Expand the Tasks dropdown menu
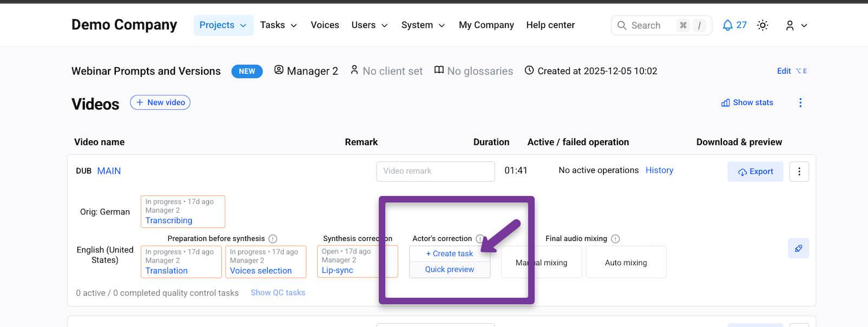This screenshot has height=327, width=868. pos(278,25)
